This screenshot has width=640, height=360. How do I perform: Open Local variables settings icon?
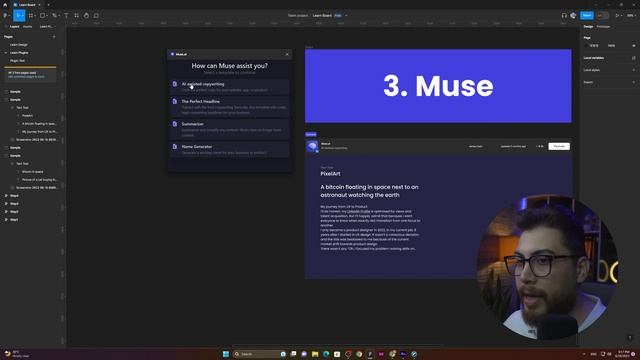pyautogui.click(x=633, y=58)
